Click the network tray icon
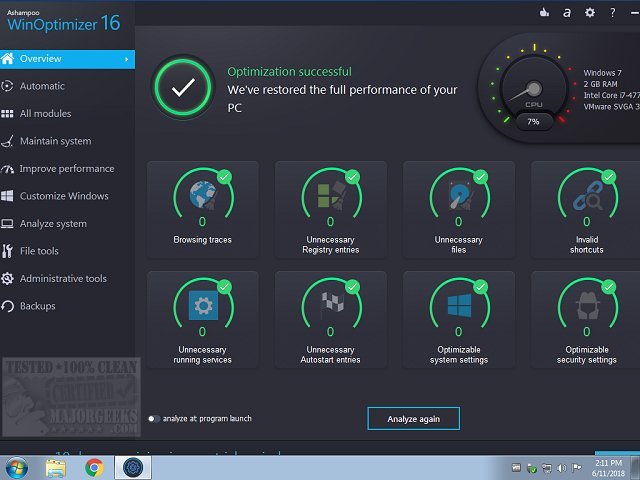Image resolution: width=640 pixels, height=480 pixels. 546,468
